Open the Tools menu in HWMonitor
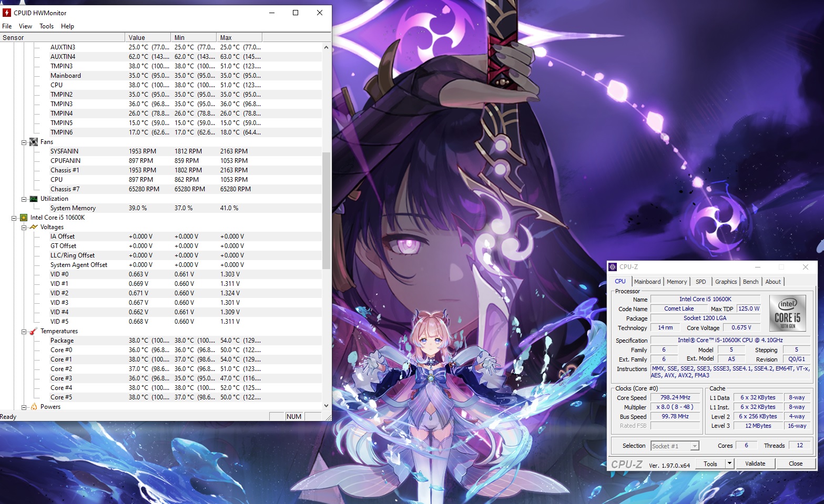This screenshot has width=824, height=504. [46, 26]
